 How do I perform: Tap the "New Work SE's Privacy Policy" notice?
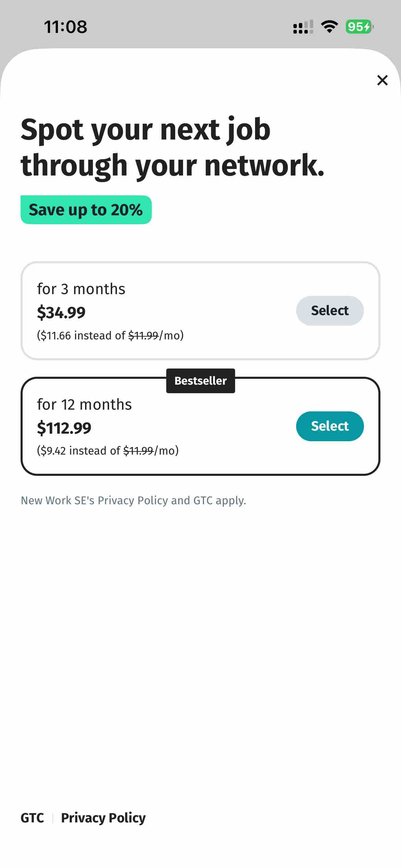(133, 501)
